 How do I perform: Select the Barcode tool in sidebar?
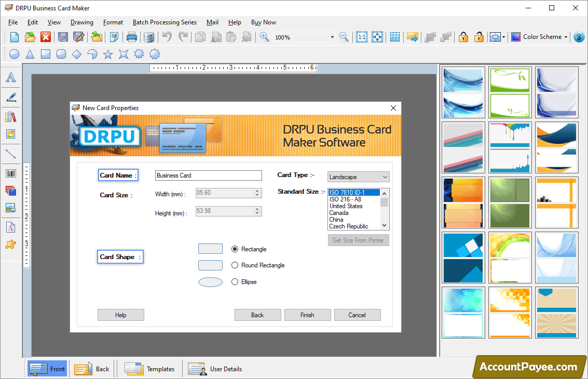pyautogui.click(x=11, y=173)
